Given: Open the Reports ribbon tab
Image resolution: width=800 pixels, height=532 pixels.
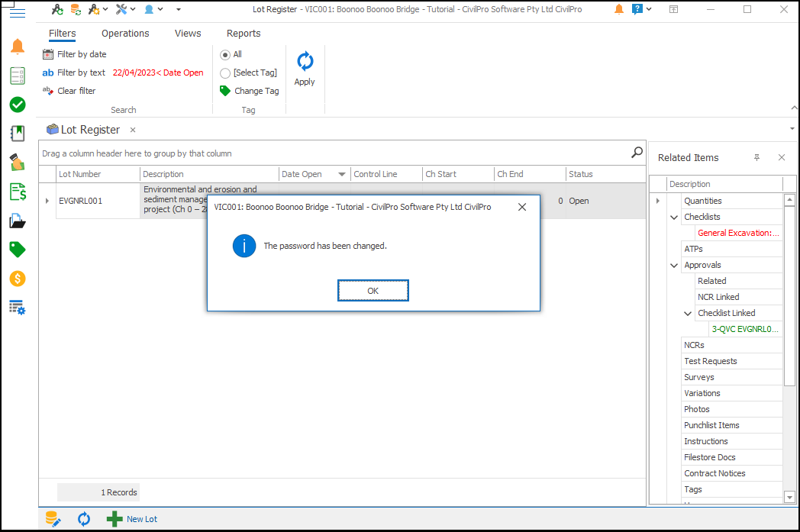Looking at the screenshot, I should [244, 34].
